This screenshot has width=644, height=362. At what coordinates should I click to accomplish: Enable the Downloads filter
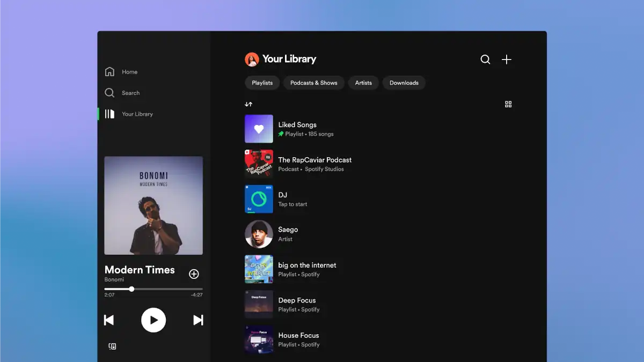tap(404, 83)
